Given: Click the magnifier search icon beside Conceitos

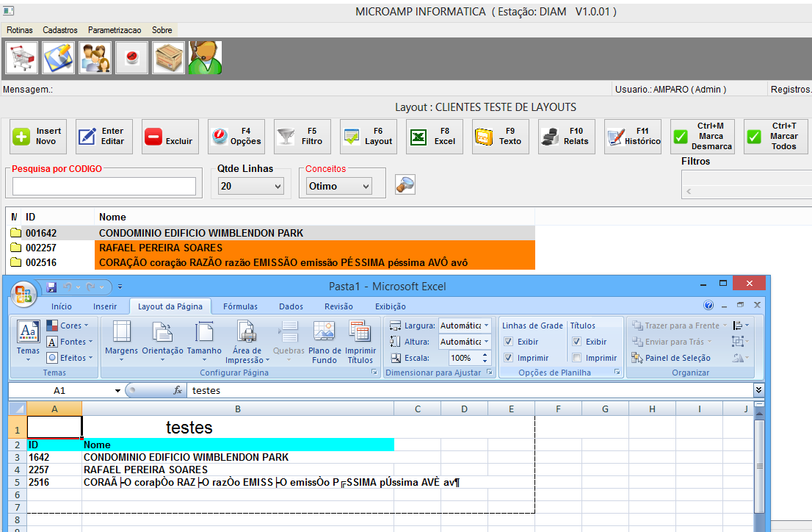Looking at the screenshot, I should [405, 185].
